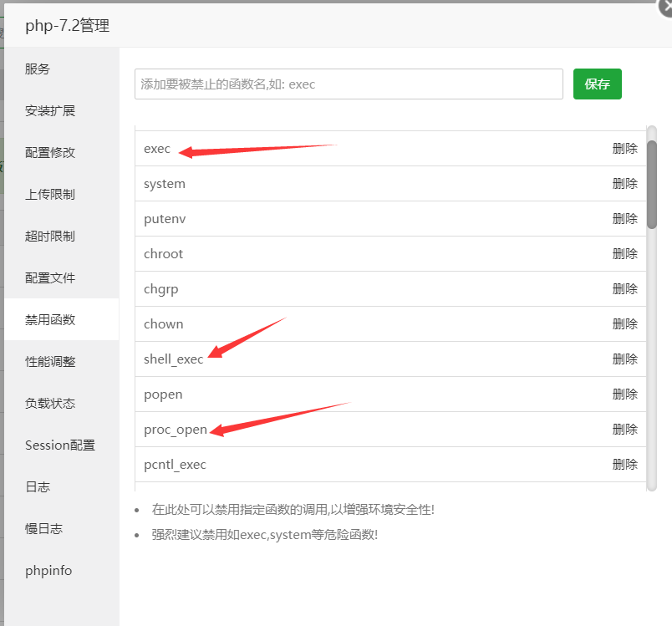Go to the 上传限制 settings
Viewport: 672px width, 626px height.
[50, 195]
